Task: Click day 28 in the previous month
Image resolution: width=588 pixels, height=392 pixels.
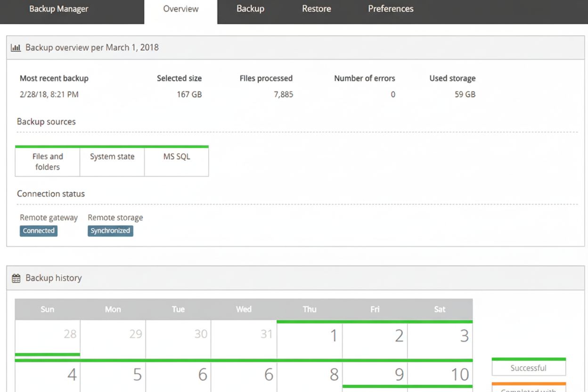Action: 47,335
